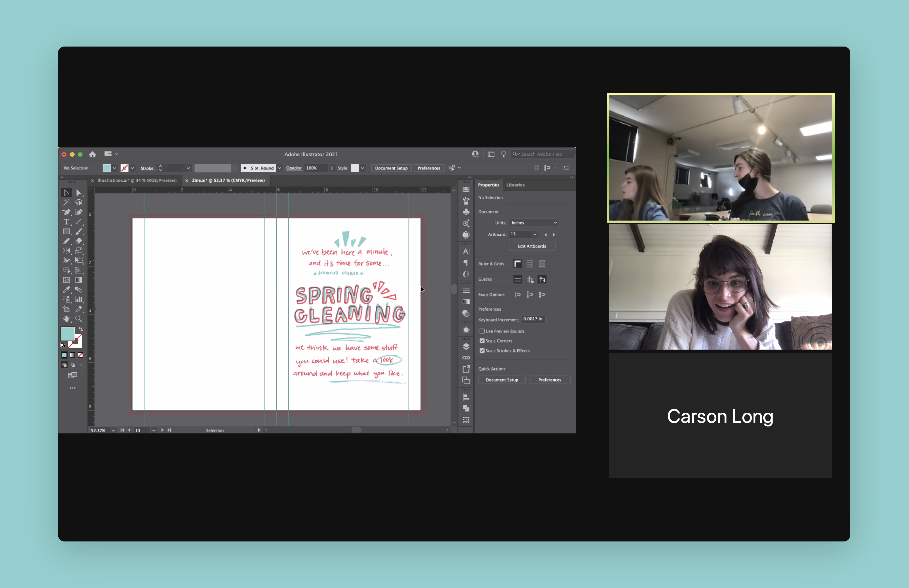Open the Units dropdown showing Inches

[x=534, y=223]
